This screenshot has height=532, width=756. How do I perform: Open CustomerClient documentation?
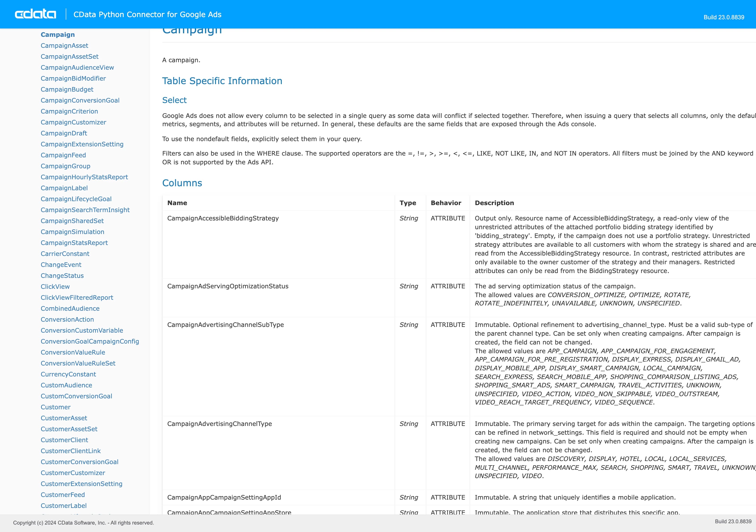pos(64,440)
